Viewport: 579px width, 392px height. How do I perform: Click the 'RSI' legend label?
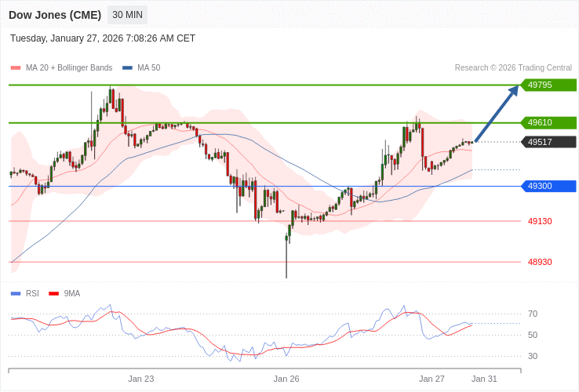coord(32,294)
